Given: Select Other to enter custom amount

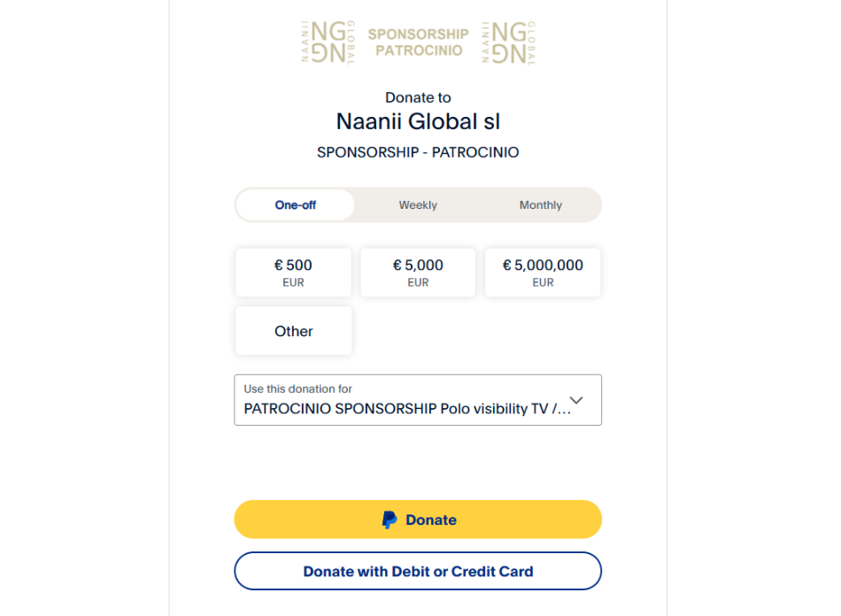Looking at the screenshot, I should click(293, 331).
